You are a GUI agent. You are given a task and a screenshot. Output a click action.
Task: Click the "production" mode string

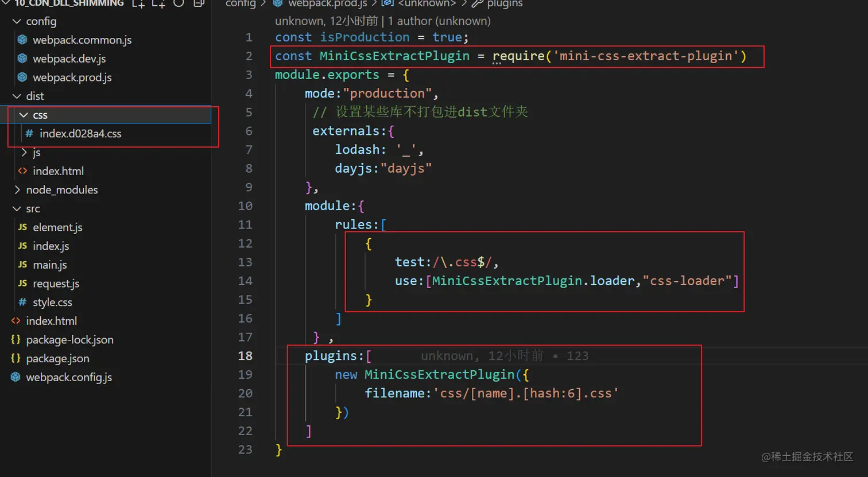(x=387, y=93)
